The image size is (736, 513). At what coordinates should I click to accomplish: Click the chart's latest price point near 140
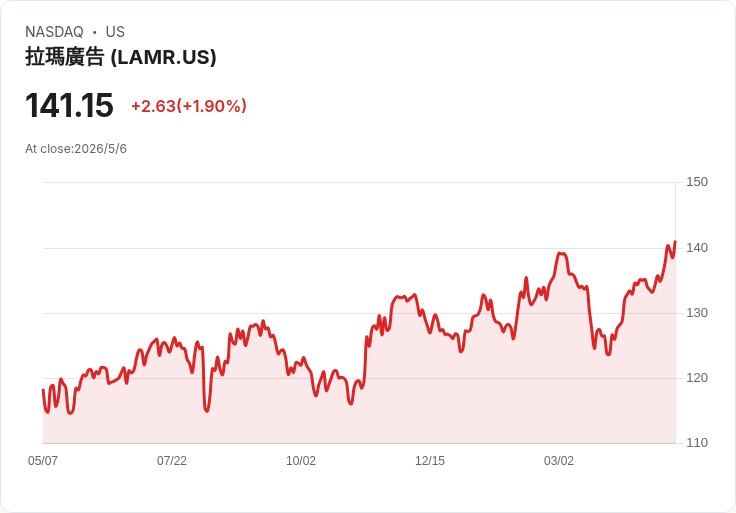(675, 242)
